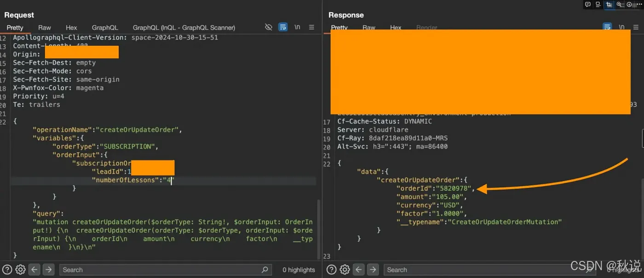
Task: Open Request panel hamburger options menu
Action: [x=311, y=27]
